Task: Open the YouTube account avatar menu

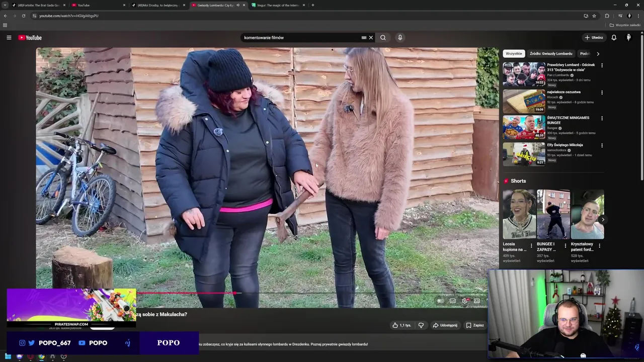Action: tap(628, 38)
